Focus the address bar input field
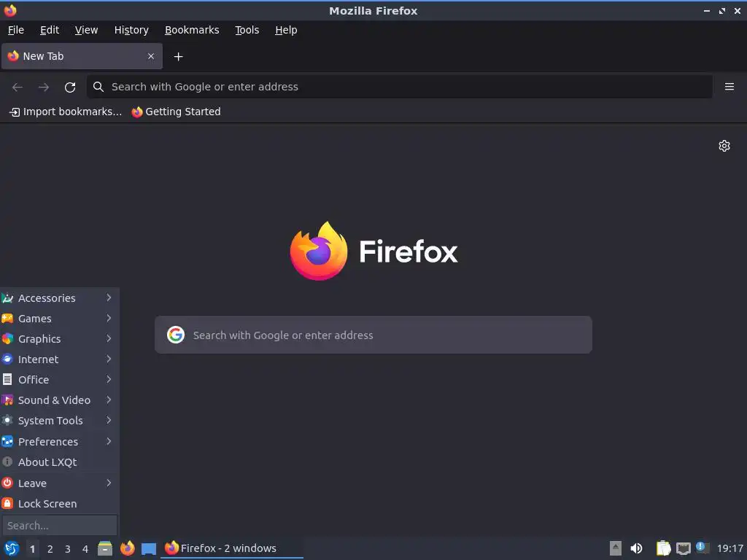 399,87
